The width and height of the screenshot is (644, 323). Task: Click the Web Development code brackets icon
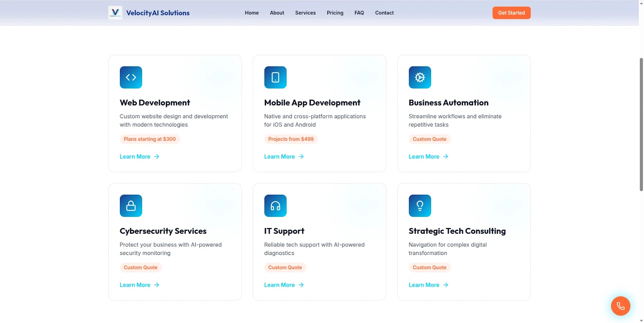pos(131,77)
